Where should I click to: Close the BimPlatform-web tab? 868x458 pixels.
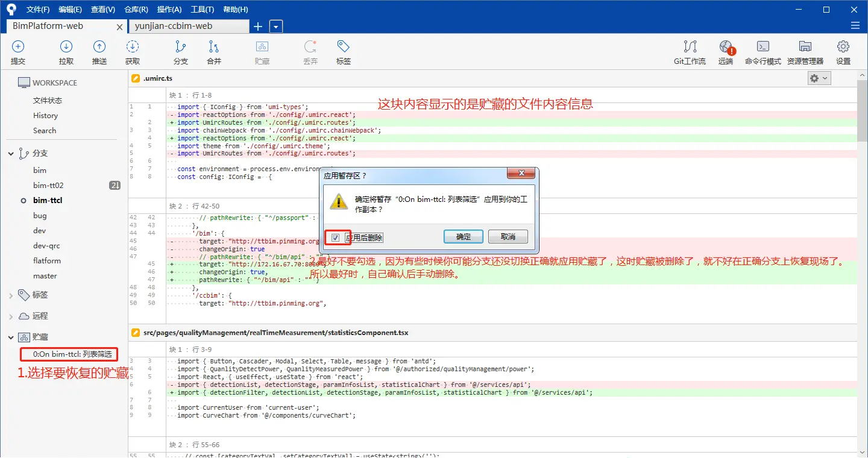119,27
